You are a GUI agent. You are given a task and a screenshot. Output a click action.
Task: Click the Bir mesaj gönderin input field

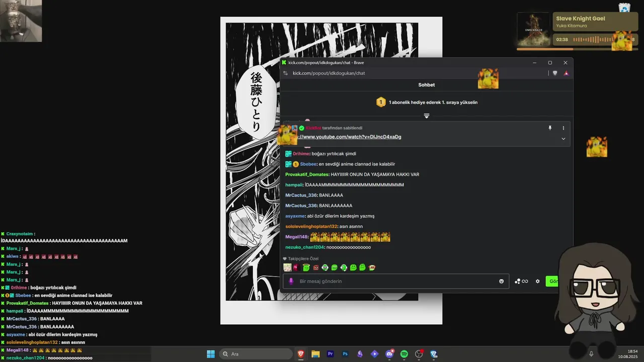396,281
